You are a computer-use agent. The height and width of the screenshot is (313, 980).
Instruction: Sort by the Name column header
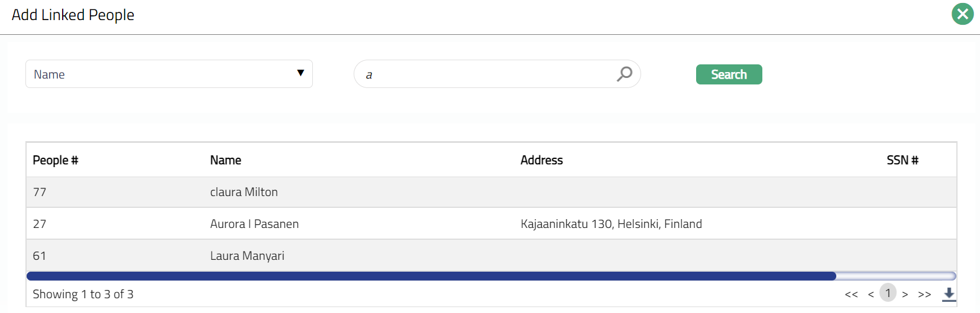[x=225, y=160]
